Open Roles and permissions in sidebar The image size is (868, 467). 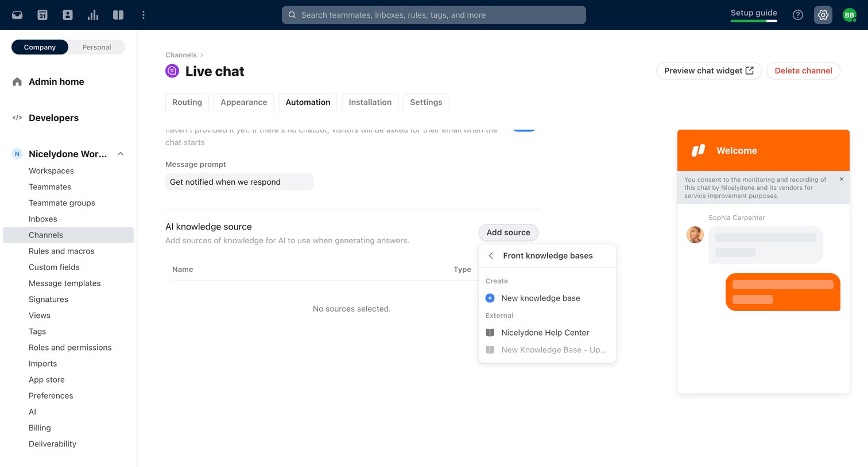[x=70, y=348]
